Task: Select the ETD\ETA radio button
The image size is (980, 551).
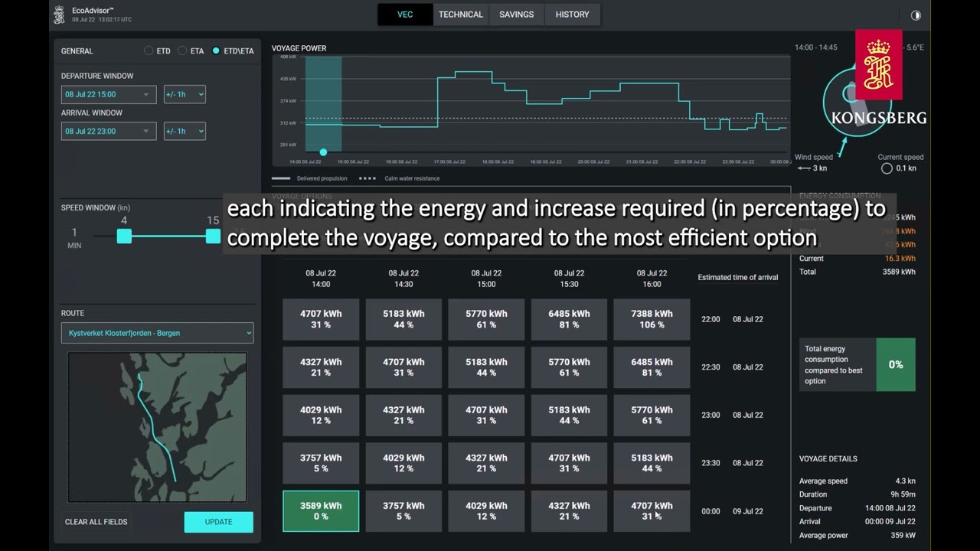Action: tap(216, 51)
